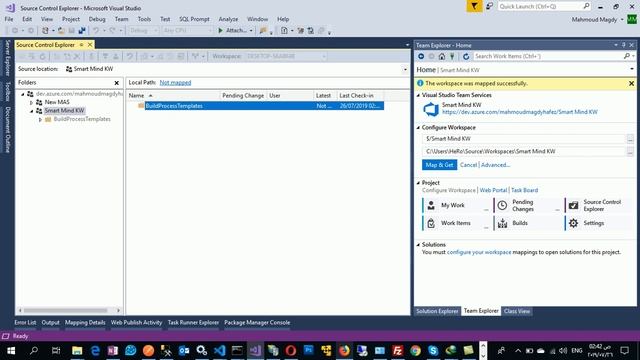
Task: Click the configure your workspace link
Action: pos(479,252)
